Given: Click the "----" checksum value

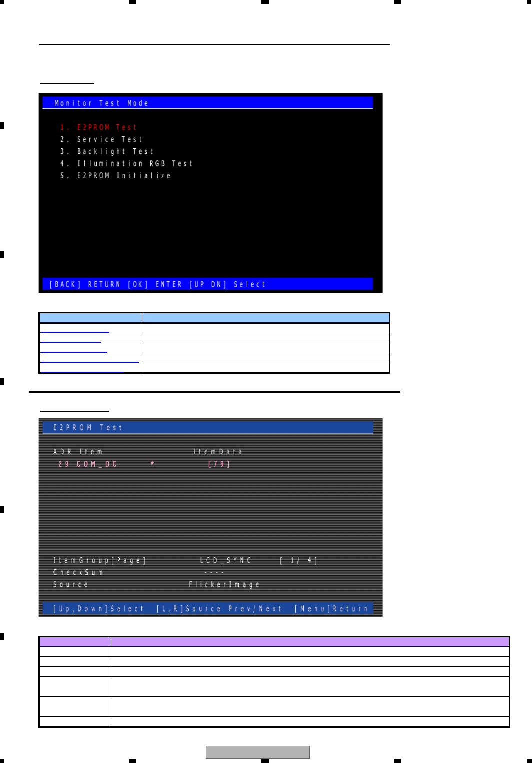Looking at the screenshot, I should [x=214, y=572].
